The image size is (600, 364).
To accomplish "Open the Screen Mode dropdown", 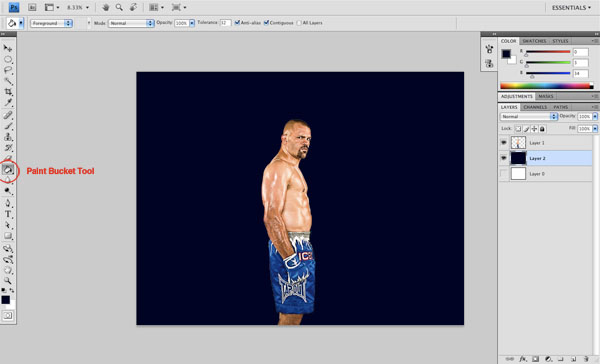I will point(179,7).
